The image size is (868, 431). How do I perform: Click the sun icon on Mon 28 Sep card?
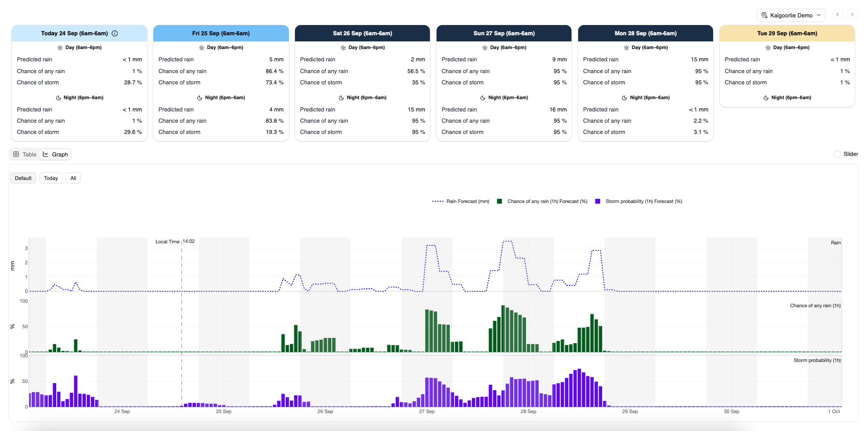pos(626,48)
